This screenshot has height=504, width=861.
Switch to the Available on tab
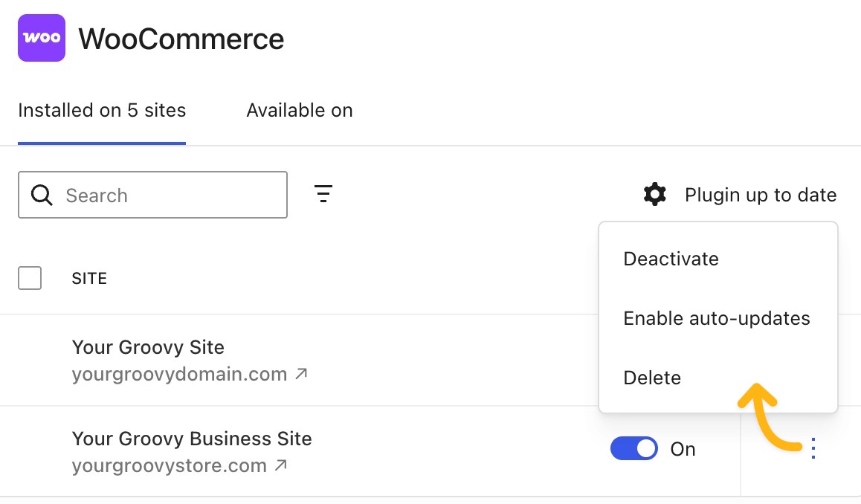pyautogui.click(x=299, y=110)
